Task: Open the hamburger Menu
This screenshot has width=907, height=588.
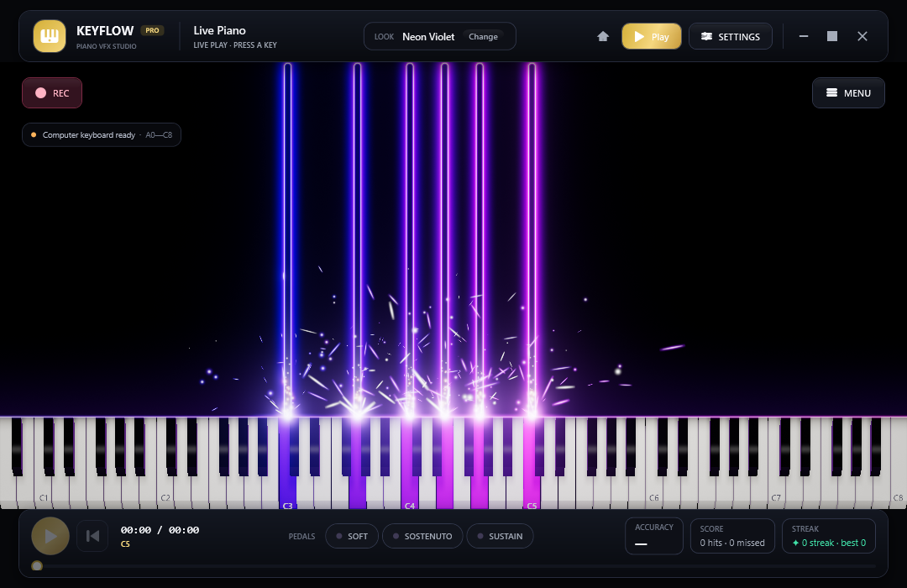Action: pyautogui.click(x=848, y=92)
